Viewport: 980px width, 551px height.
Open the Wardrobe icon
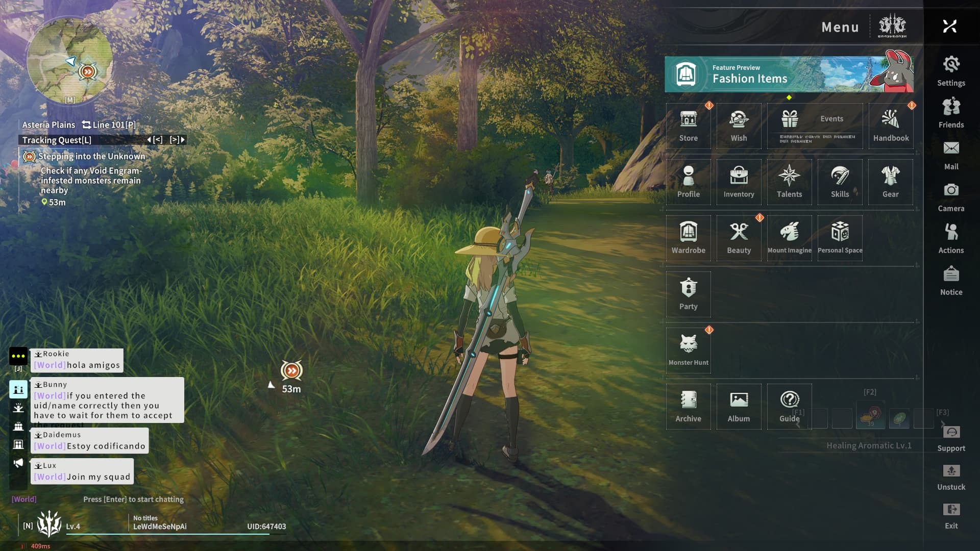point(688,238)
